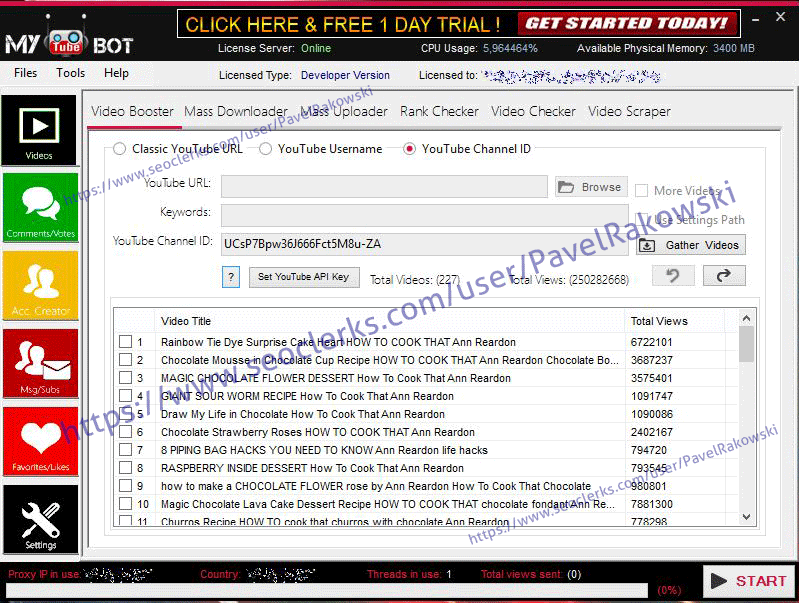Switch to Video Scraper tab
The image size is (799, 604).
tap(629, 111)
